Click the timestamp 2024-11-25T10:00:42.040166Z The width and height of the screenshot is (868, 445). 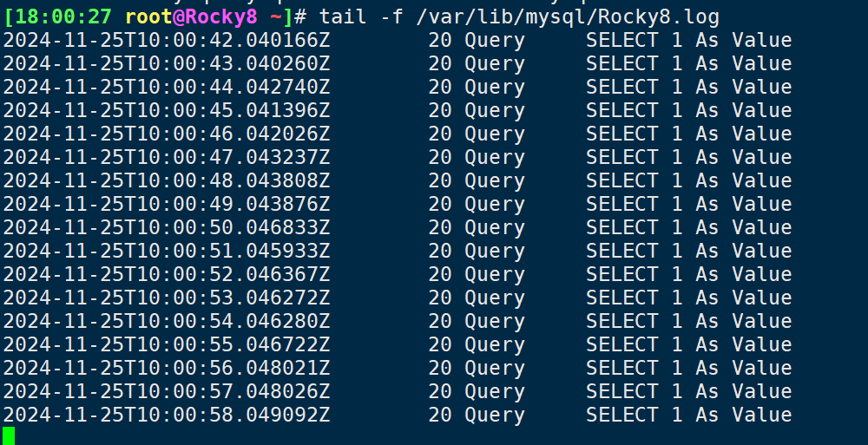point(167,41)
